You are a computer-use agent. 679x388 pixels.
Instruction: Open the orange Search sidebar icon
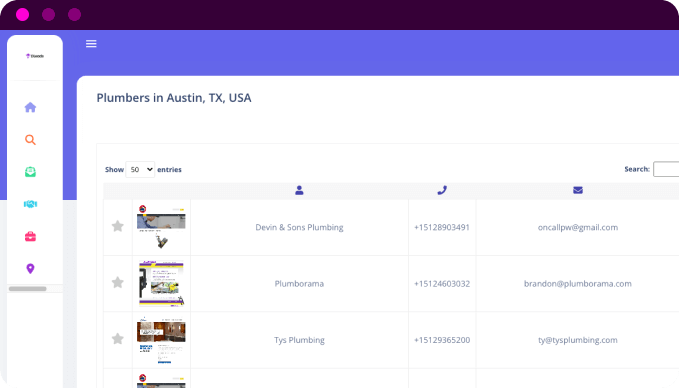30,139
